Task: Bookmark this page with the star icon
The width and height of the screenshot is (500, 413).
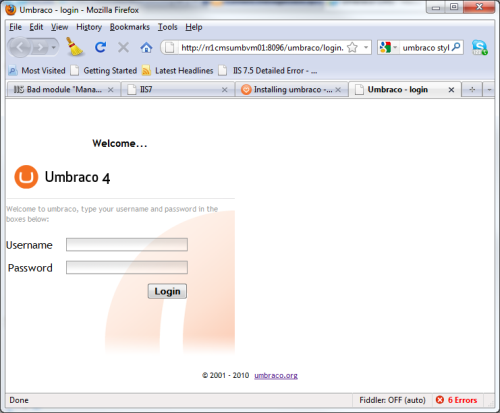Action: [x=352, y=48]
